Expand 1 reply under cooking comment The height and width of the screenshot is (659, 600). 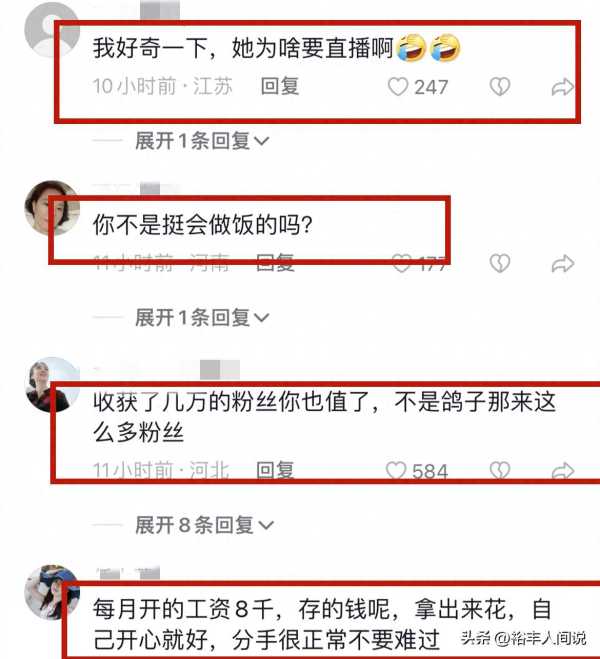(x=202, y=317)
